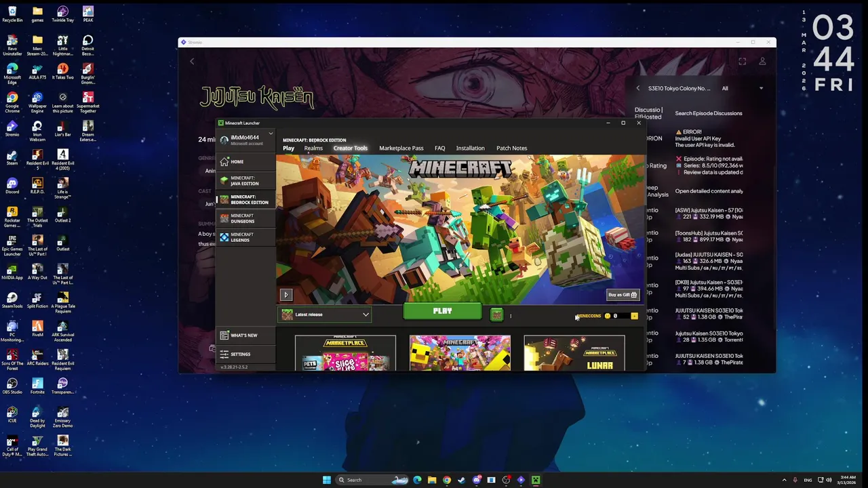Click the play-trailer icon on the Minecraft banner

pyautogui.click(x=285, y=295)
